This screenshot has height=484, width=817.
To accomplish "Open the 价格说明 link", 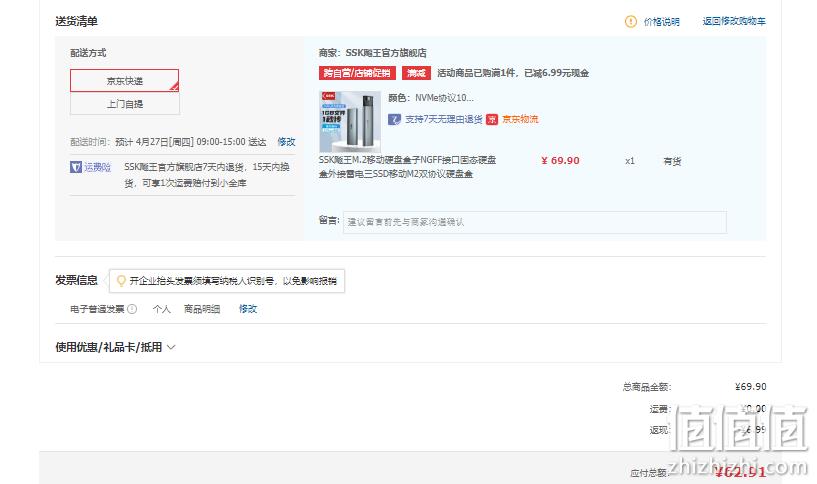I will pos(661,22).
